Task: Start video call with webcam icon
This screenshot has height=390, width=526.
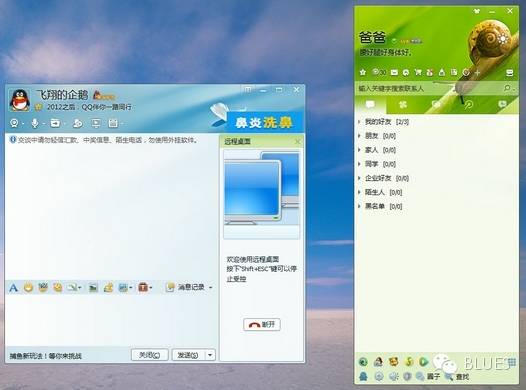Action: 14,123
